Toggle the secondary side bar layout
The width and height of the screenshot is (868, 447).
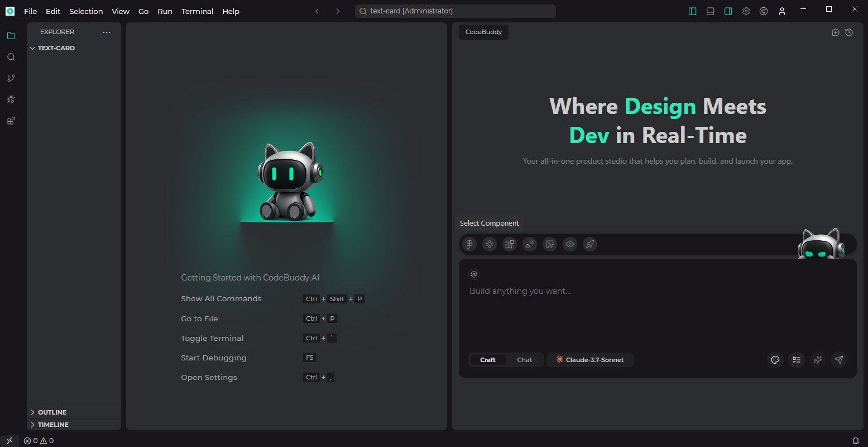728,11
